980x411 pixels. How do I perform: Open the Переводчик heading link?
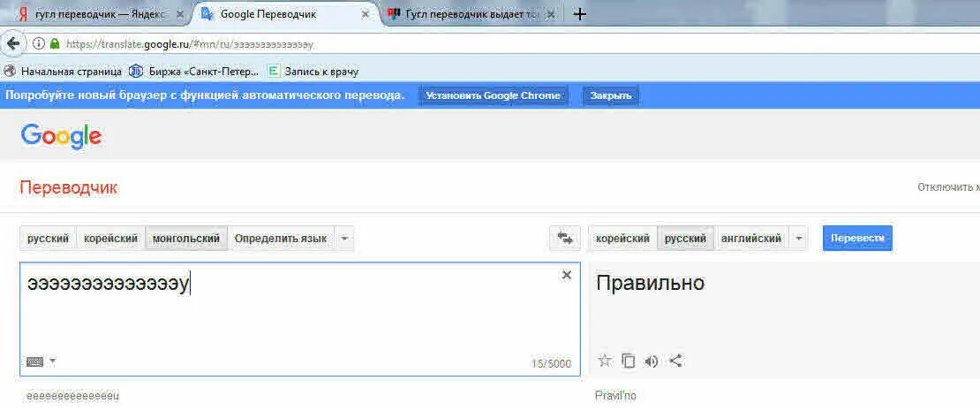[69, 187]
